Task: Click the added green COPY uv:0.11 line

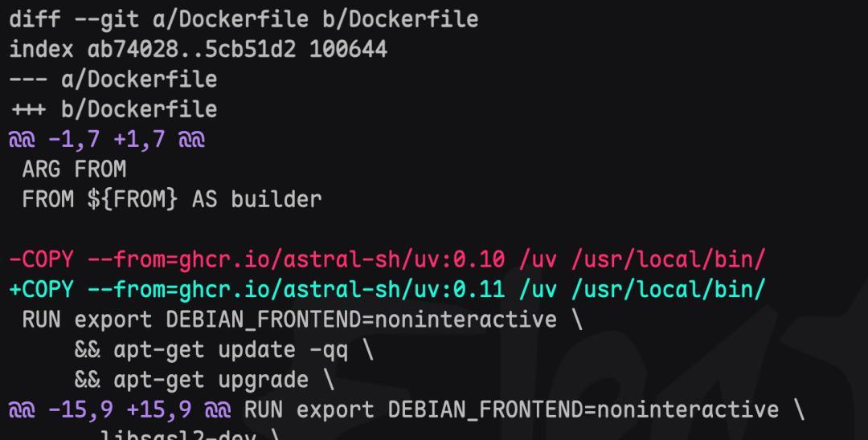Action: coord(387,289)
